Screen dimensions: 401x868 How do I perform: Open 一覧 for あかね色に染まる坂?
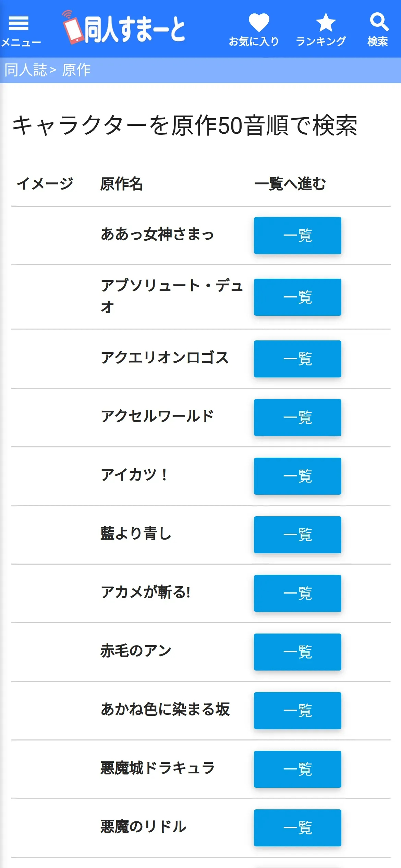coord(297,711)
